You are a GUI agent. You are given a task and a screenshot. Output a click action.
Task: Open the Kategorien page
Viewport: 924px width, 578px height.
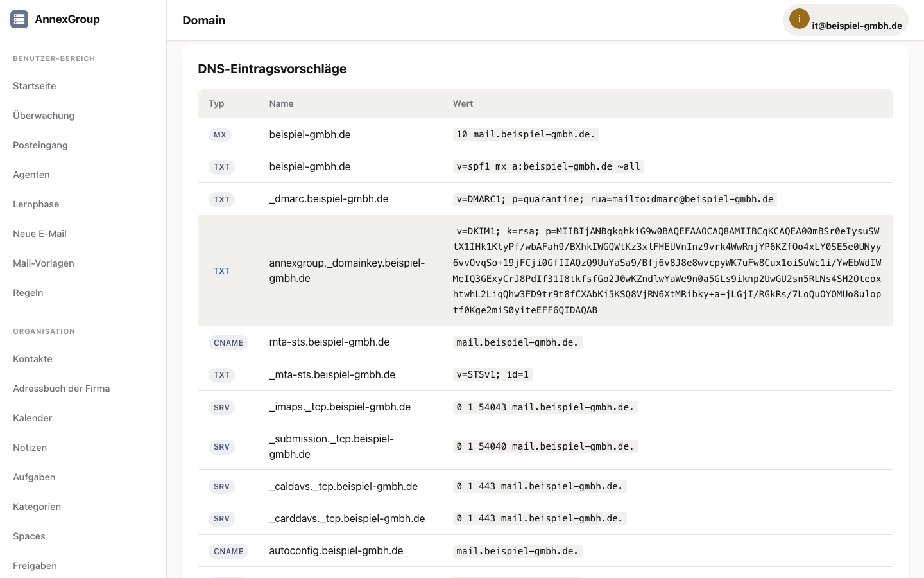(37, 507)
